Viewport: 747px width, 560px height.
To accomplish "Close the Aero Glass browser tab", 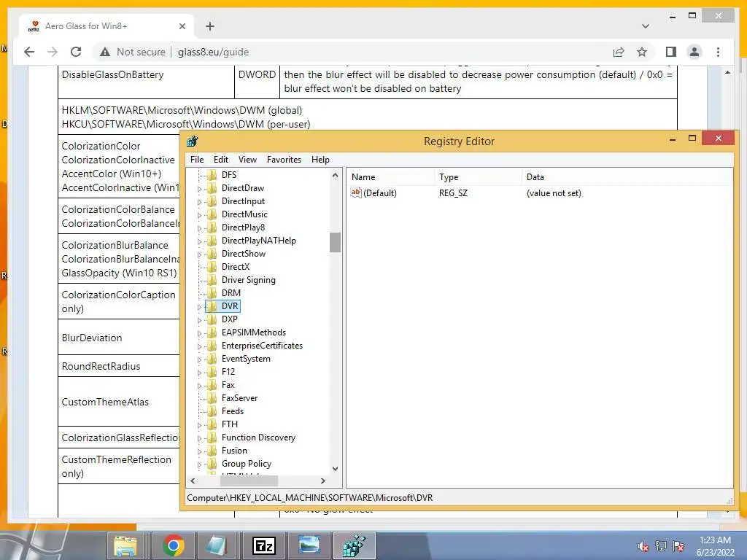I will [x=182, y=26].
